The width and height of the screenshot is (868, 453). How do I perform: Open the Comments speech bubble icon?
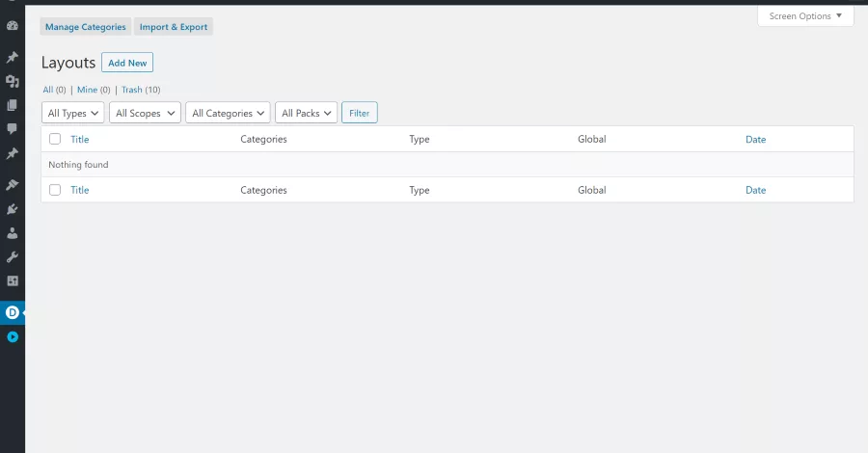click(13, 129)
